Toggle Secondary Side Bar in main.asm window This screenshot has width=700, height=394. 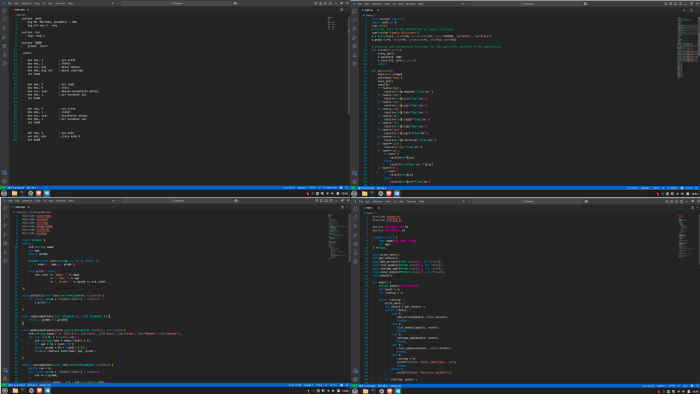pos(330,3)
